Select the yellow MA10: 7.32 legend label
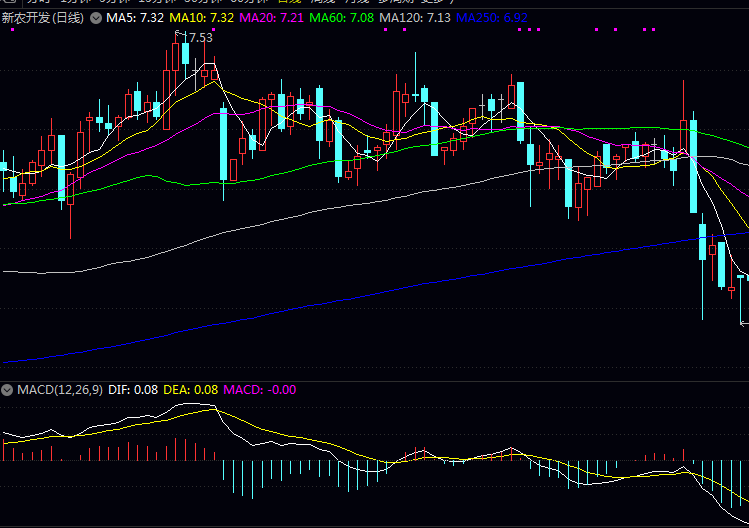 (x=203, y=18)
